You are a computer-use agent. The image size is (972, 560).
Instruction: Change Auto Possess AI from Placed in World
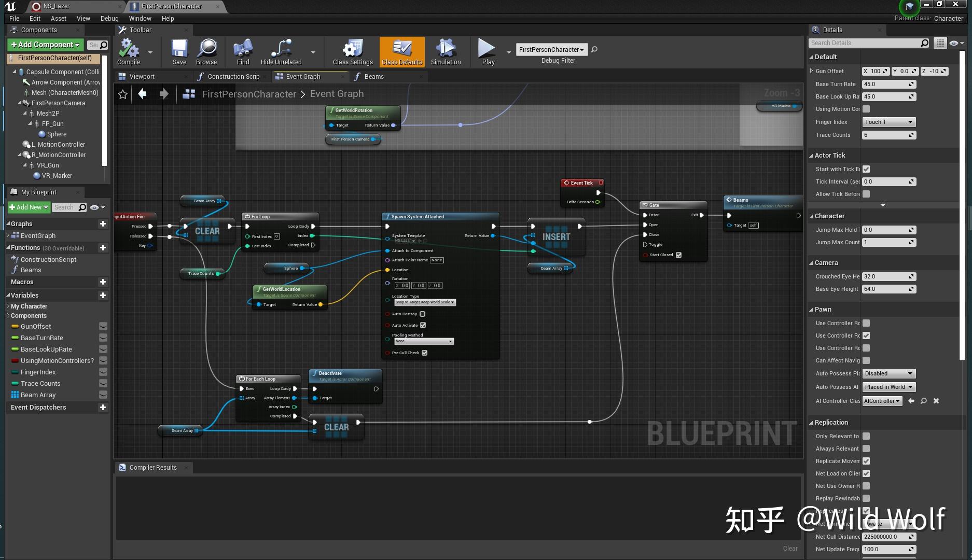888,386
